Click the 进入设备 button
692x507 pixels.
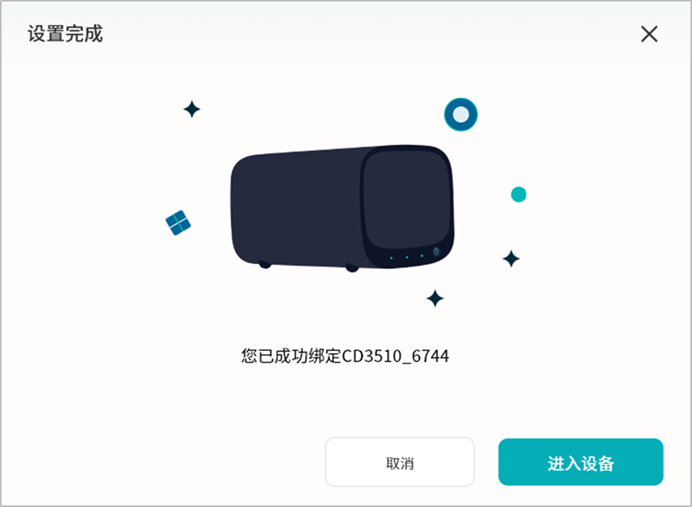tap(581, 462)
